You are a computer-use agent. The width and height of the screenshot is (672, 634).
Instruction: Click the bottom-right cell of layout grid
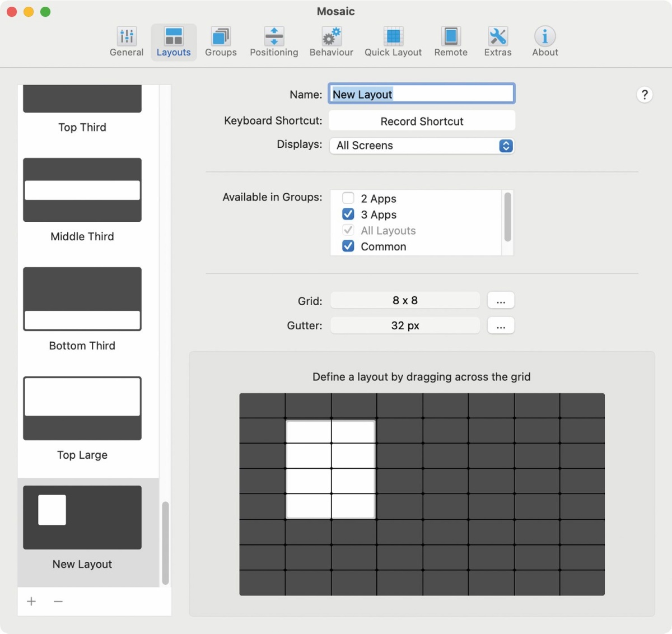(x=582, y=583)
